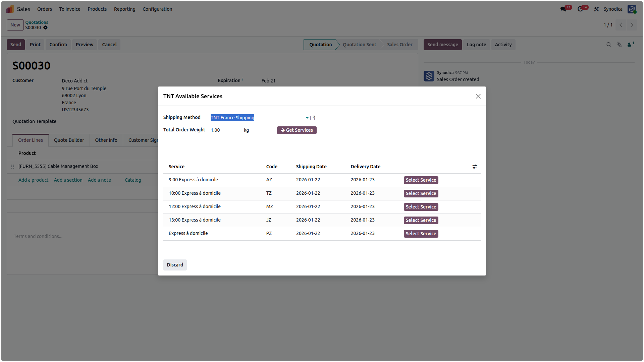The width and height of the screenshot is (644, 362).
Task: Open the Orders menu
Action: click(45, 9)
